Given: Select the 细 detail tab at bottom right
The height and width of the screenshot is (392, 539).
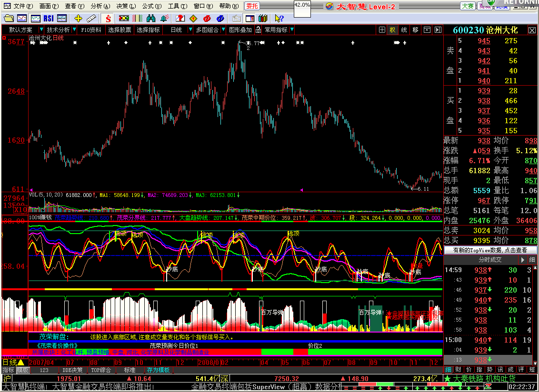Looking at the screenshot, I should [448, 370].
